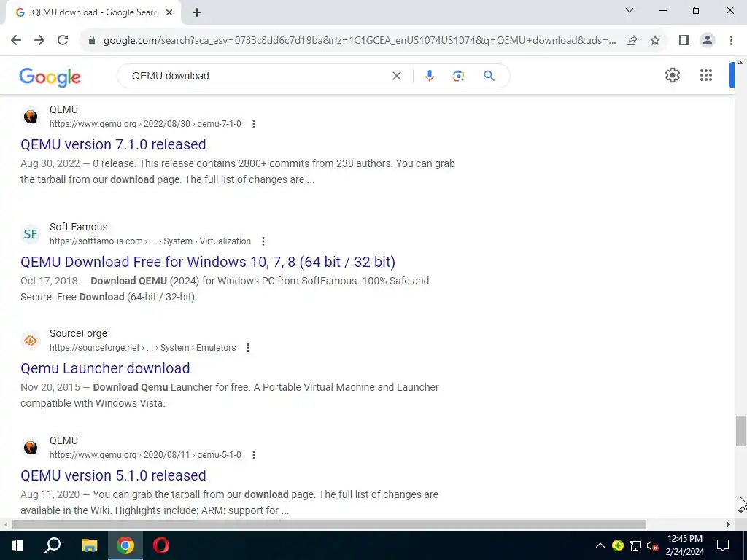Click the softfamous.com breadcrumb URL
This screenshot has height=560, width=747.
pyautogui.click(x=150, y=241)
